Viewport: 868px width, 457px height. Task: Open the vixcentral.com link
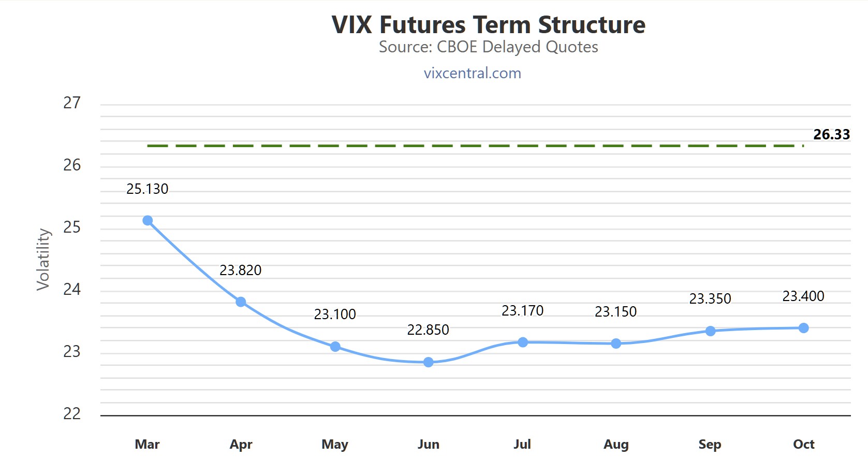click(x=472, y=73)
